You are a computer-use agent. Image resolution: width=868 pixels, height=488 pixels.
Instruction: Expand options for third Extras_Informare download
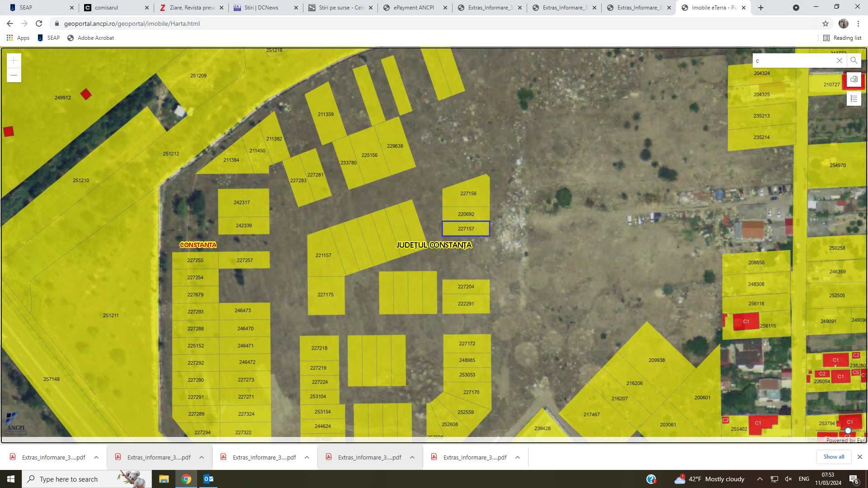pyautogui.click(x=307, y=457)
